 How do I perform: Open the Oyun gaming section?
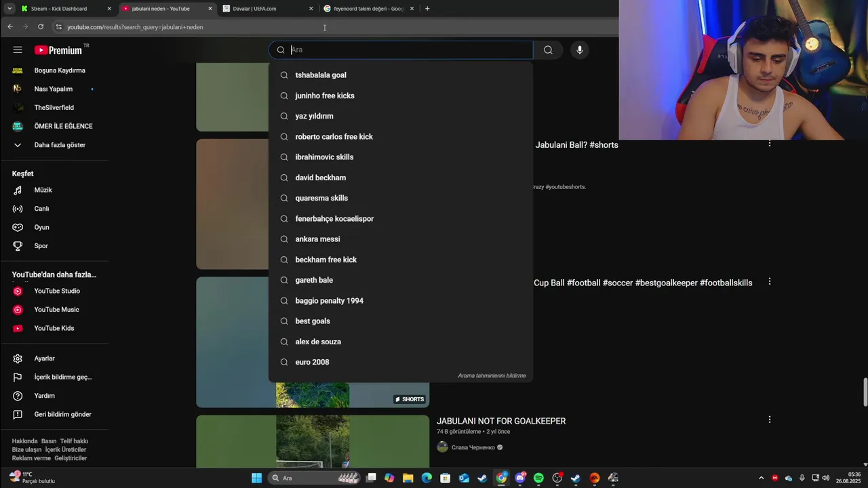pos(54,228)
